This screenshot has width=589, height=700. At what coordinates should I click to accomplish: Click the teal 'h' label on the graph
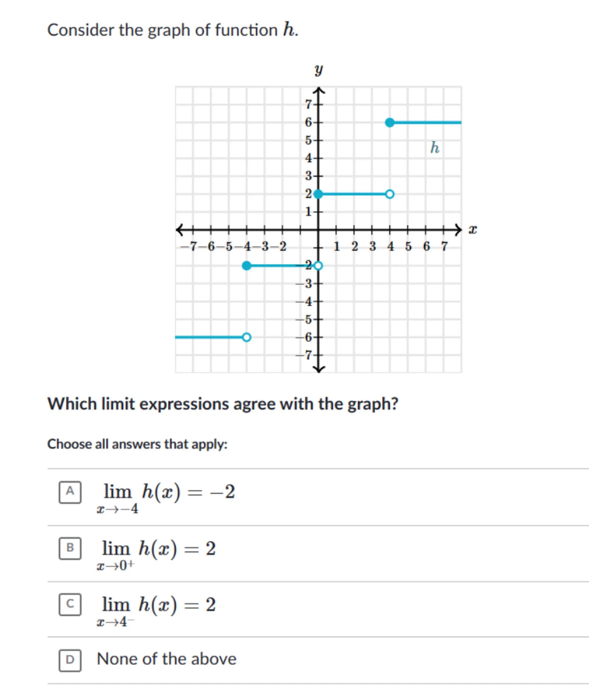[435, 148]
